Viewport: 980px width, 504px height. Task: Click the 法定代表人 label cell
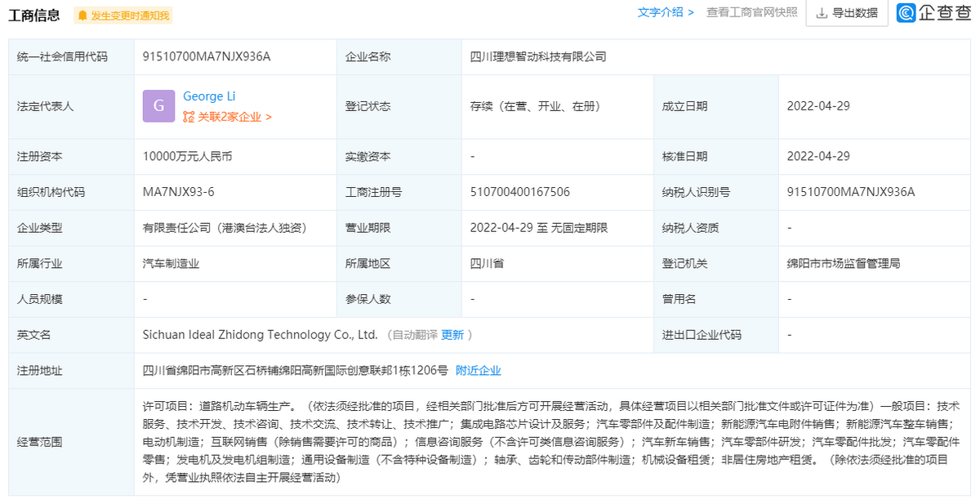tap(72, 106)
